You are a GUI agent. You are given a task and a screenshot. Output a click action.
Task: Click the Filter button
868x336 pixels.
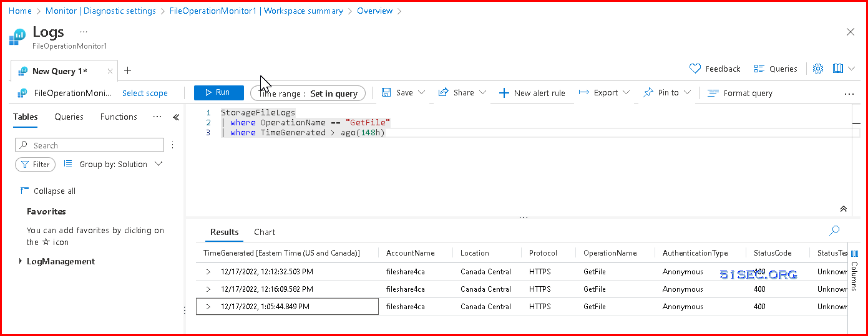pyautogui.click(x=35, y=165)
